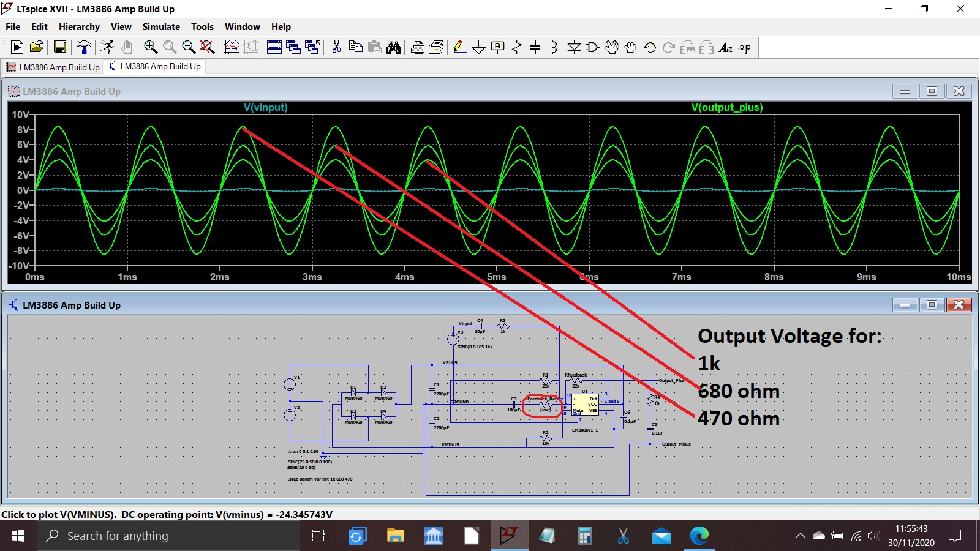
Task: Click the Undo arrow icon
Action: click(650, 47)
